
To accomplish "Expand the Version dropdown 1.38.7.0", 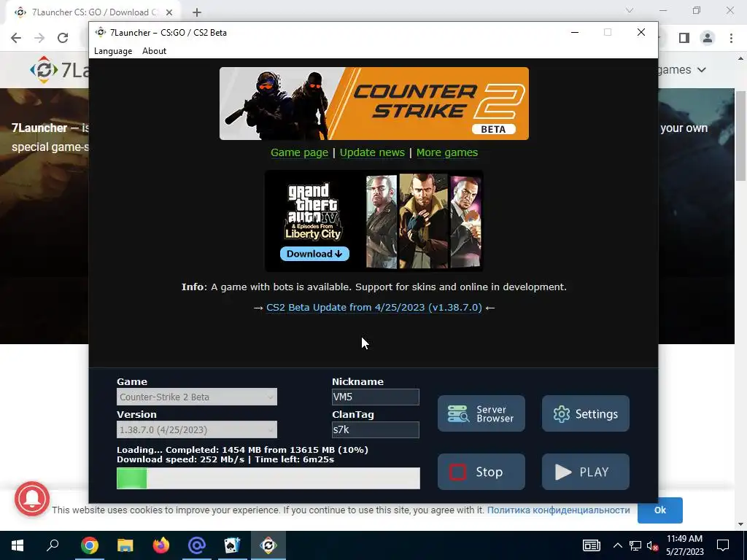I will [197, 429].
